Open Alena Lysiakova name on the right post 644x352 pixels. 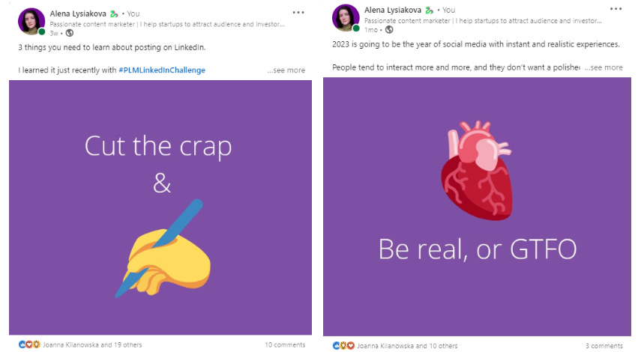coord(393,10)
